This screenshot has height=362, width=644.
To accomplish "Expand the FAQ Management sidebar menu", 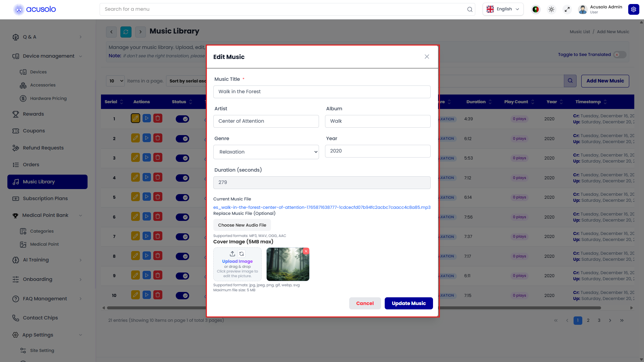I will coord(47,299).
